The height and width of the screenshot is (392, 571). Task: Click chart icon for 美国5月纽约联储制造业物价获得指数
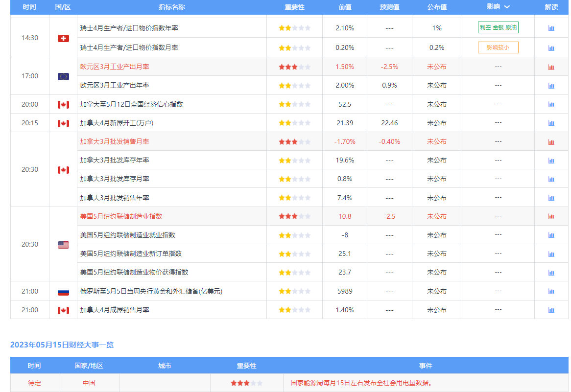[x=551, y=273]
